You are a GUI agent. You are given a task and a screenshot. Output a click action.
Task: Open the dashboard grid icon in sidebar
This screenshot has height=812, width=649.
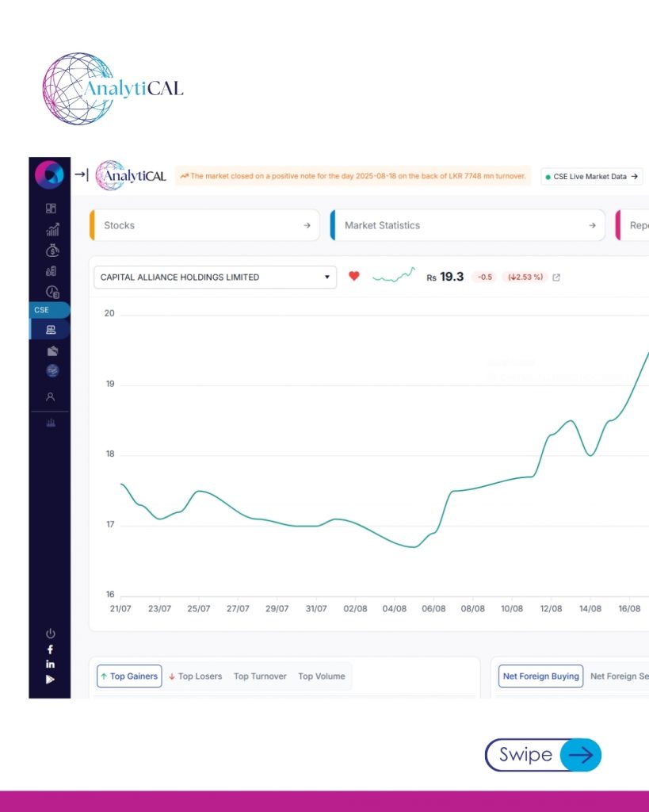51,209
